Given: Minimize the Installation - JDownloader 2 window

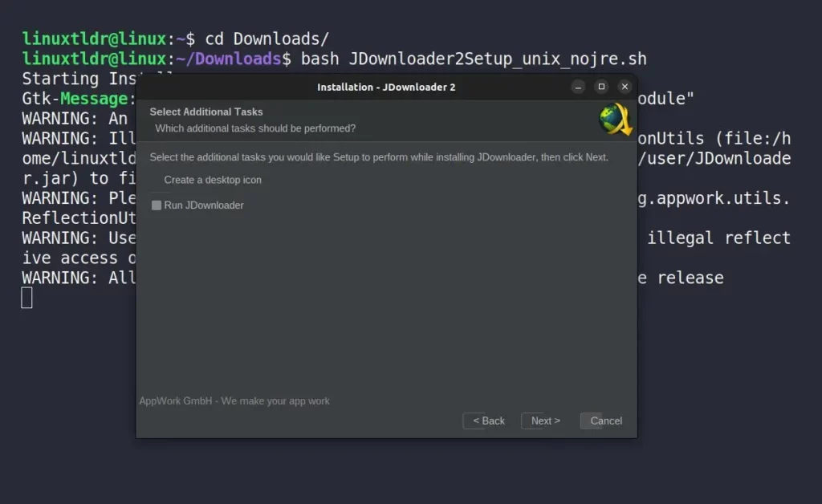Looking at the screenshot, I should [578, 87].
